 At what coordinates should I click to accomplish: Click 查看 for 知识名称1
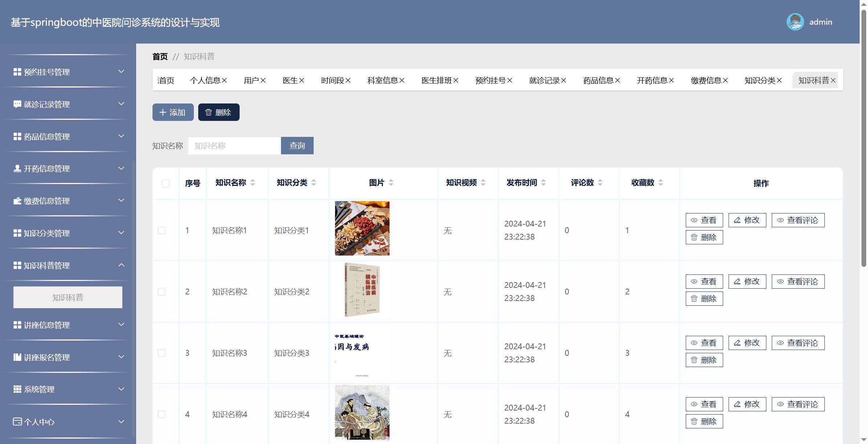pyautogui.click(x=704, y=220)
